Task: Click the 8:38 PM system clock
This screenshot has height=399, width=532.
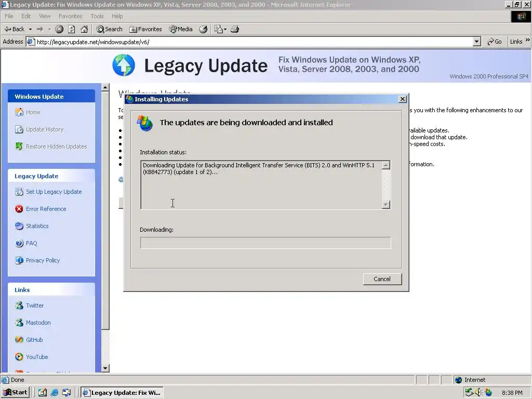Action: [x=512, y=393]
